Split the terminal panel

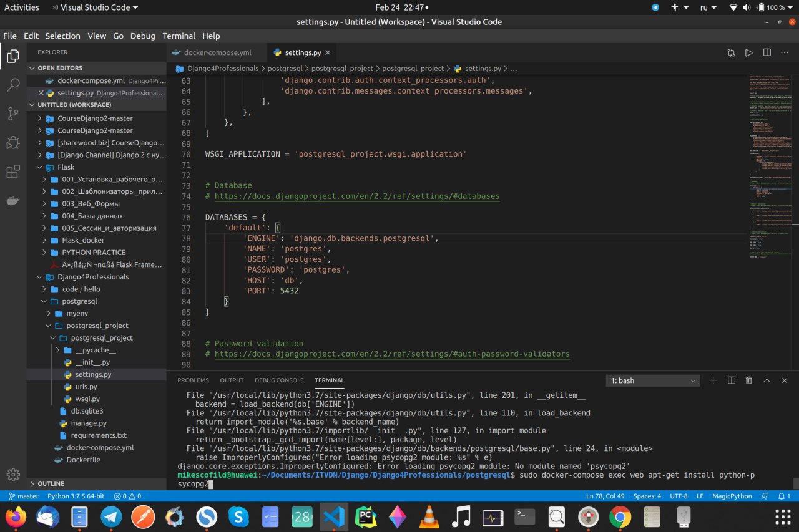point(731,380)
